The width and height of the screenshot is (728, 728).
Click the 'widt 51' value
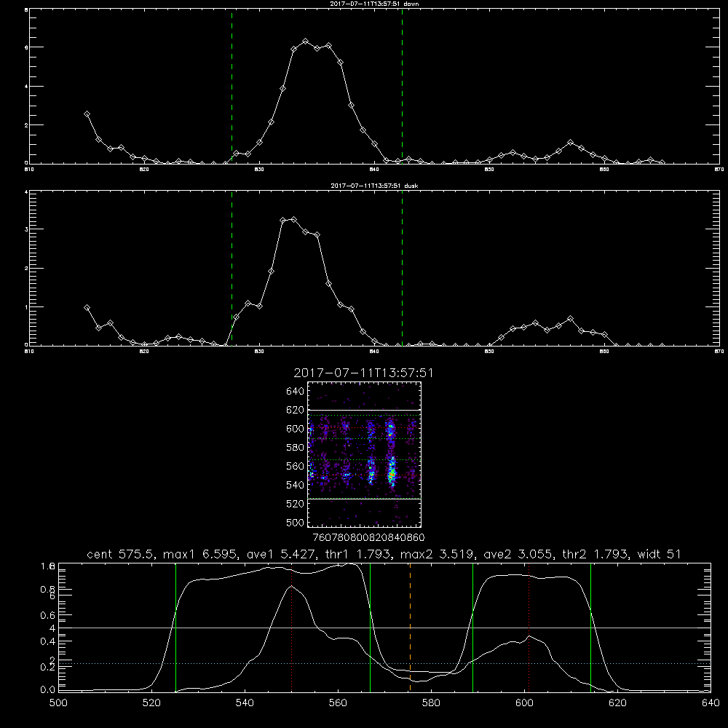coord(660,554)
